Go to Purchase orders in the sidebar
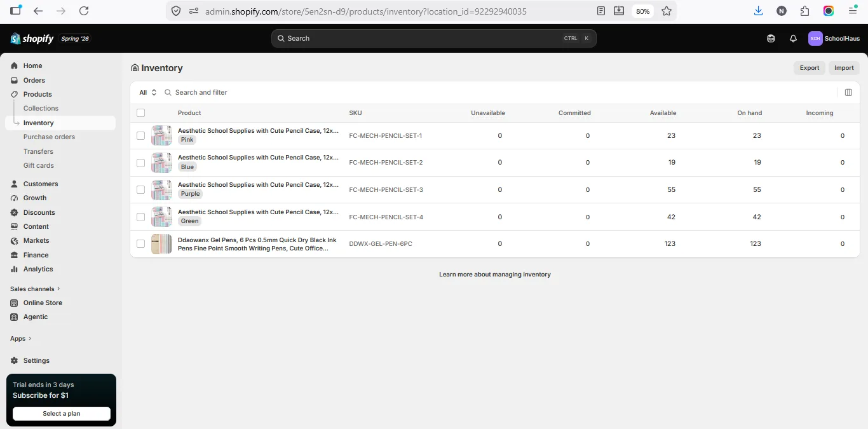This screenshot has height=429, width=868. [x=49, y=137]
